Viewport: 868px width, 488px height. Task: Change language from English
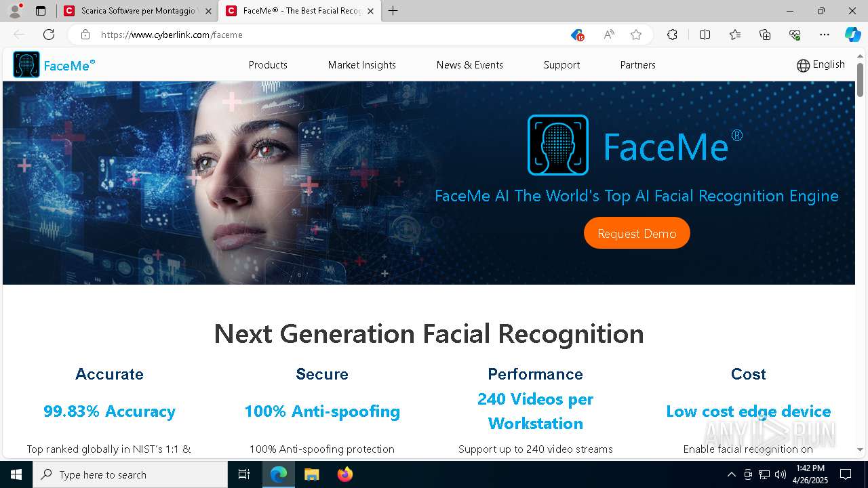(821, 65)
